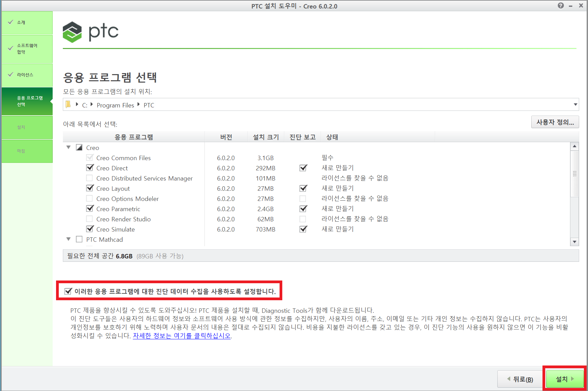Toggle diagnostic report for Creo Direct
The height and width of the screenshot is (391, 588).
303,168
